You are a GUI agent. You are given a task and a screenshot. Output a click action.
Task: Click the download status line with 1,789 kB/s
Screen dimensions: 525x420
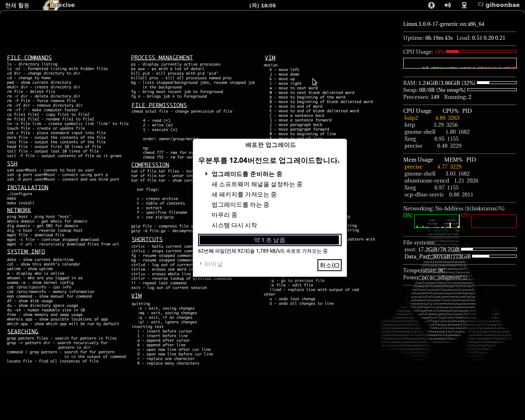[x=263, y=251]
